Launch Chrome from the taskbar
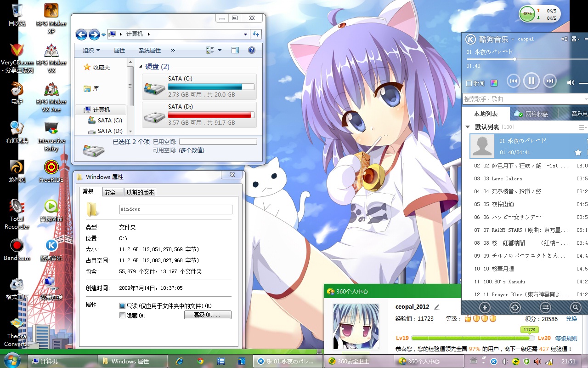 coord(200,361)
